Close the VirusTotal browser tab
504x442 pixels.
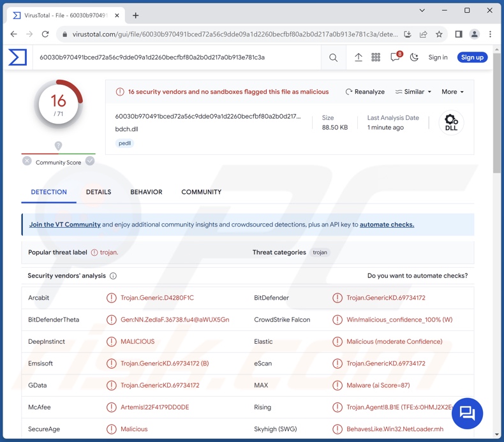coord(117,15)
